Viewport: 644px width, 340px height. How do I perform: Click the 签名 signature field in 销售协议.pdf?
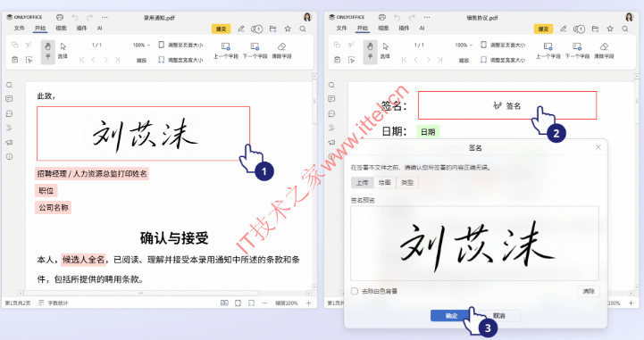click(507, 105)
